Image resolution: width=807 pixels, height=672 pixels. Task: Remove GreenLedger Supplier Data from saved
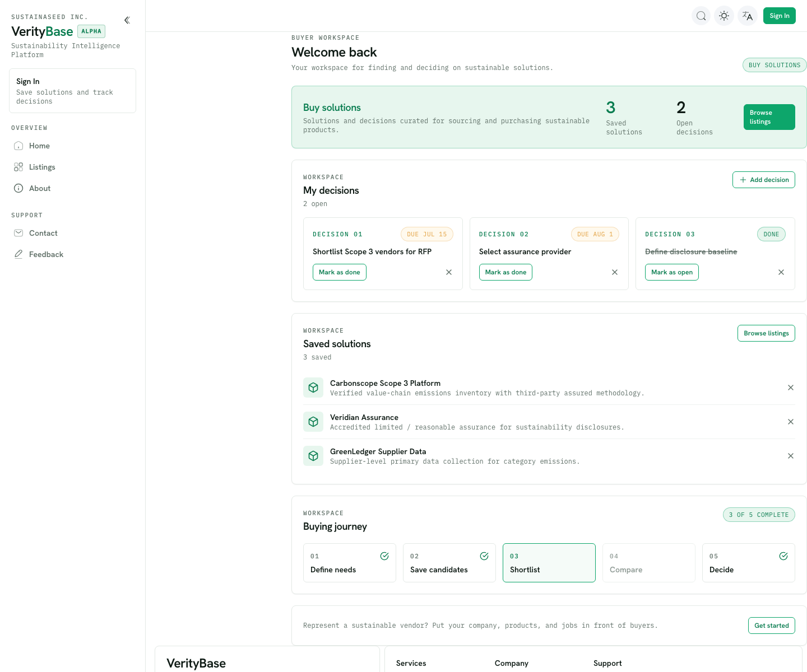coord(791,456)
